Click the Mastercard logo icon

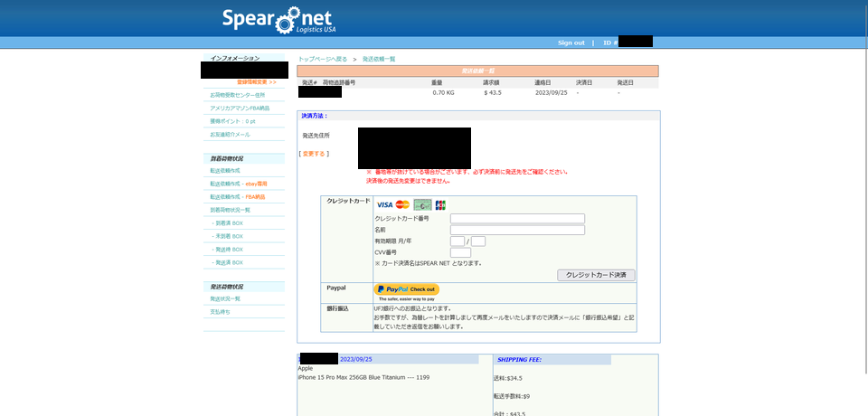[x=402, y=205]
